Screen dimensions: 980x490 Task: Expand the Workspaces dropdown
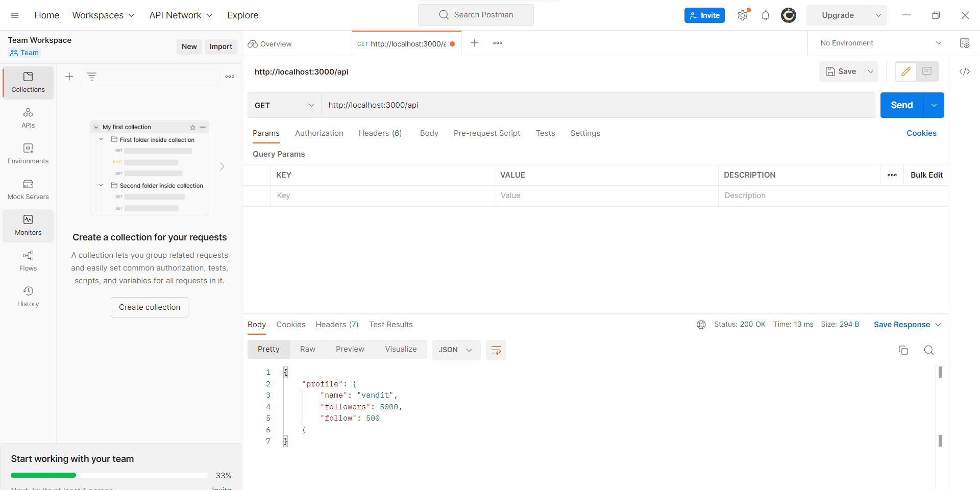[103, 15]
